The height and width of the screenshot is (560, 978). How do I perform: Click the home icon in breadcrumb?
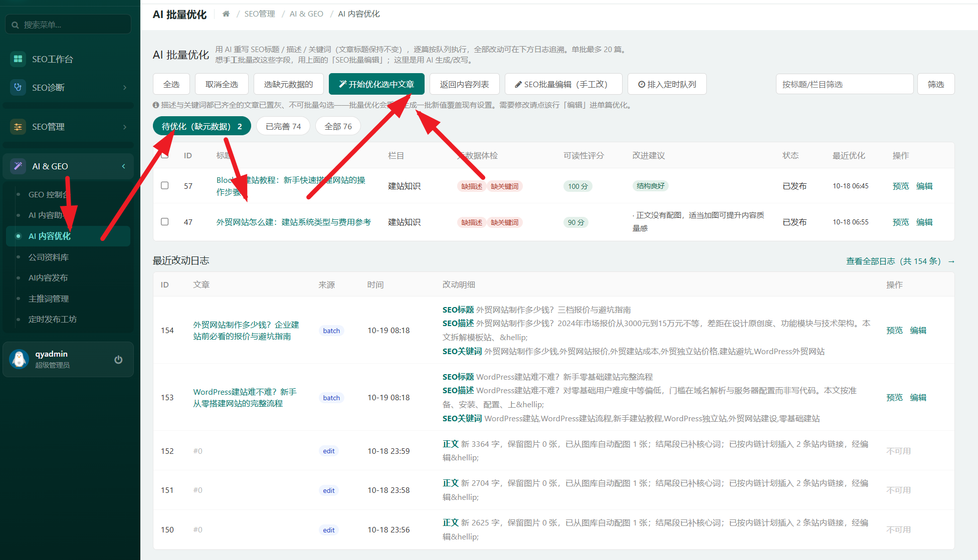click(226, 14)
